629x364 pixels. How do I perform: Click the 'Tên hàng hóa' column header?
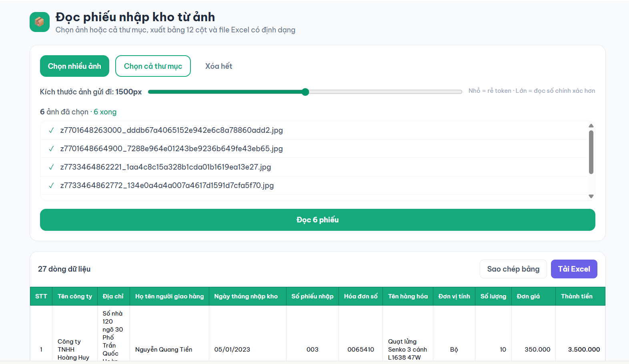[408, 296]
